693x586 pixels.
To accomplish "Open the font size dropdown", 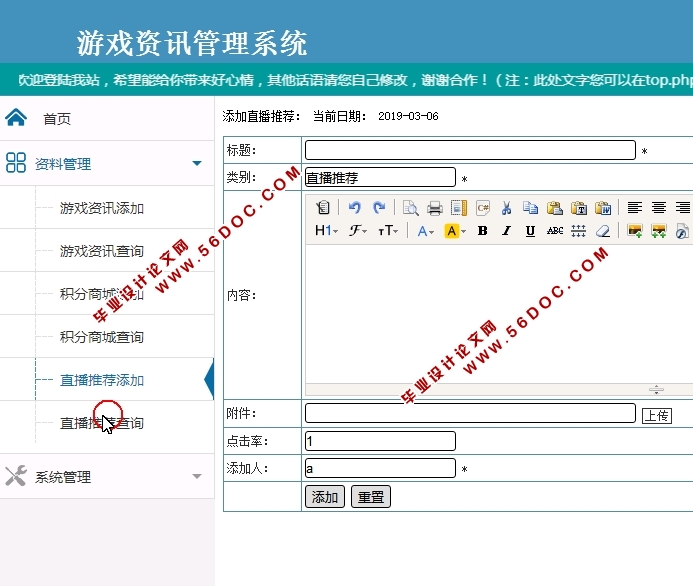I will tap(388, 231).
